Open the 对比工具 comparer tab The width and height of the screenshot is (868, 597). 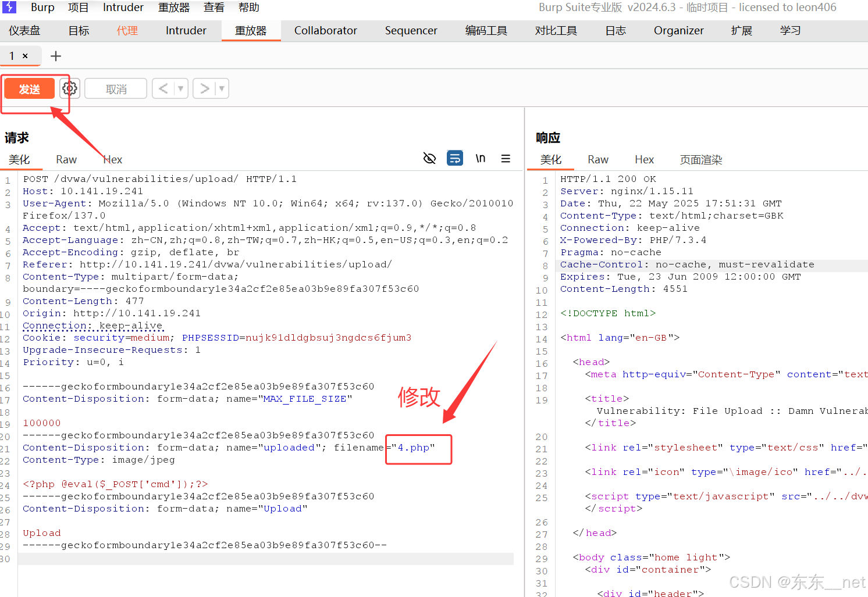point(556,31)
